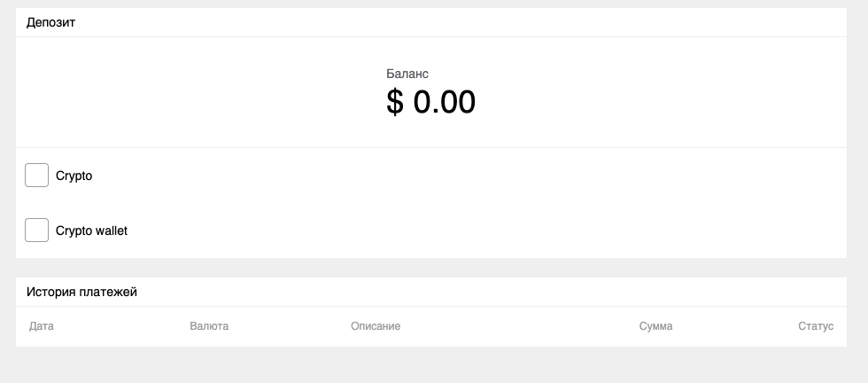Sort payments by Дата column

coord(42,326)
